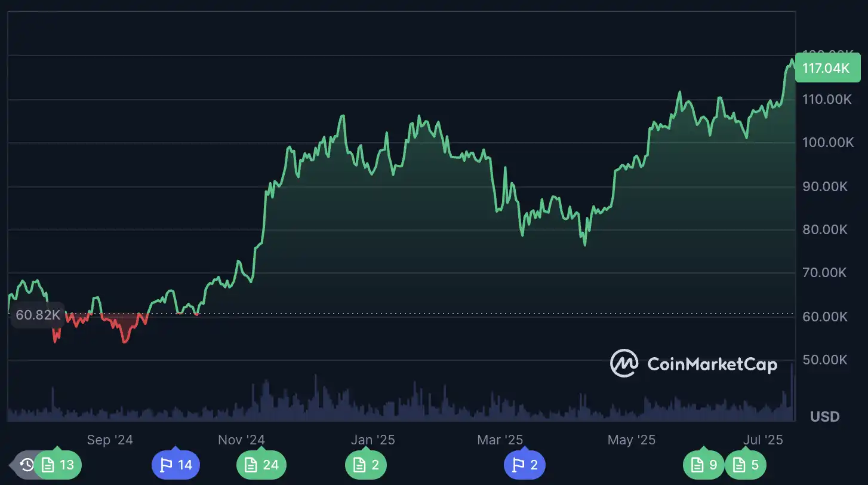Click the Jul '25 date label
Screen dimensions: 868x485
[763, 440]
